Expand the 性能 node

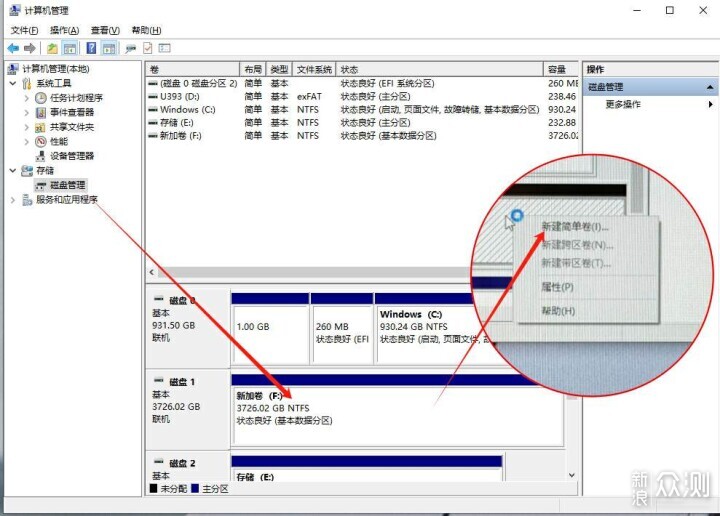[x=27, y=141]
